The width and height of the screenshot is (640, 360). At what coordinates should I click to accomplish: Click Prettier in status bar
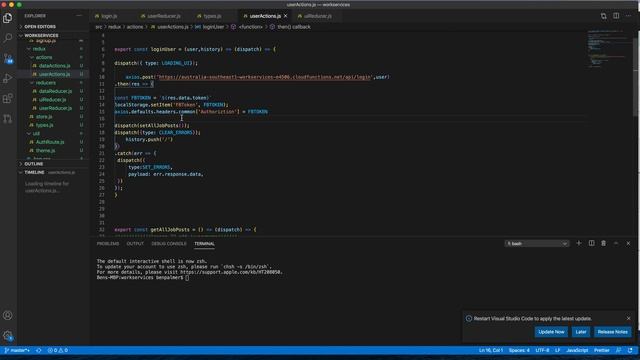point(601,350)
